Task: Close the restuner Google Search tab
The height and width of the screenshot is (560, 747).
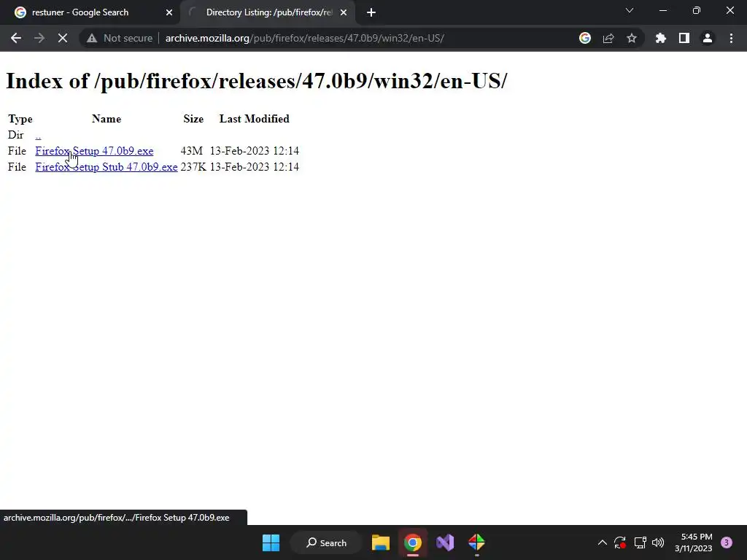Action: tap(169, 12)
